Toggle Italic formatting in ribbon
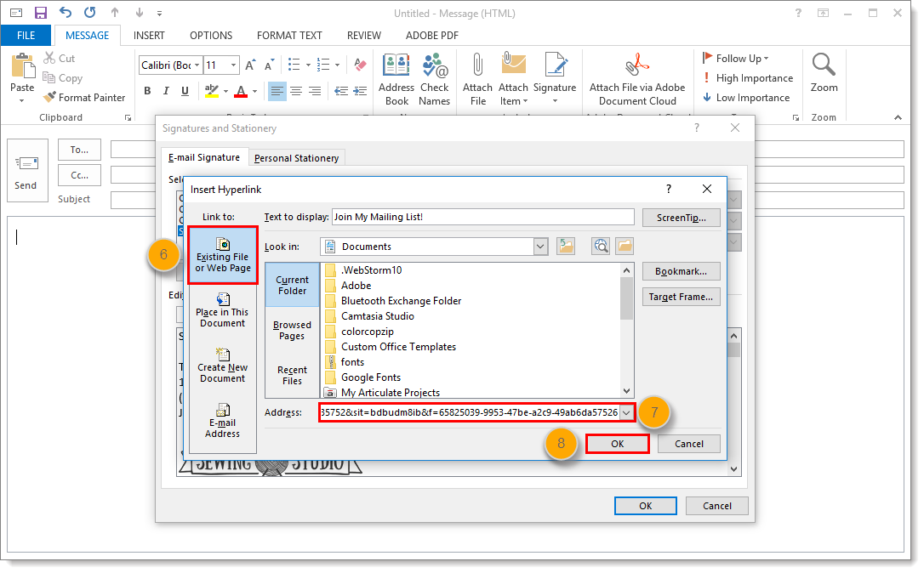The height and width of the screenshot is (573, 924). coord(166,91)
